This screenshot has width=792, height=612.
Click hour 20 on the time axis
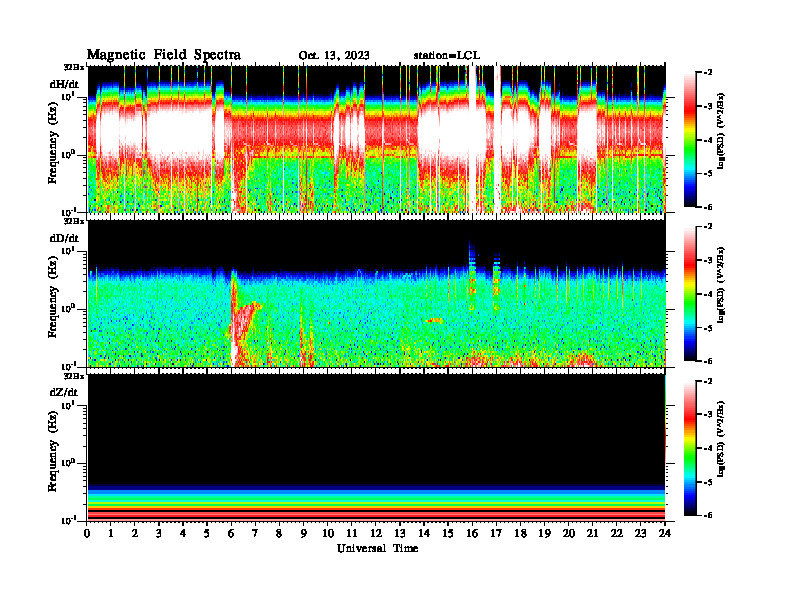pos(568,533)
